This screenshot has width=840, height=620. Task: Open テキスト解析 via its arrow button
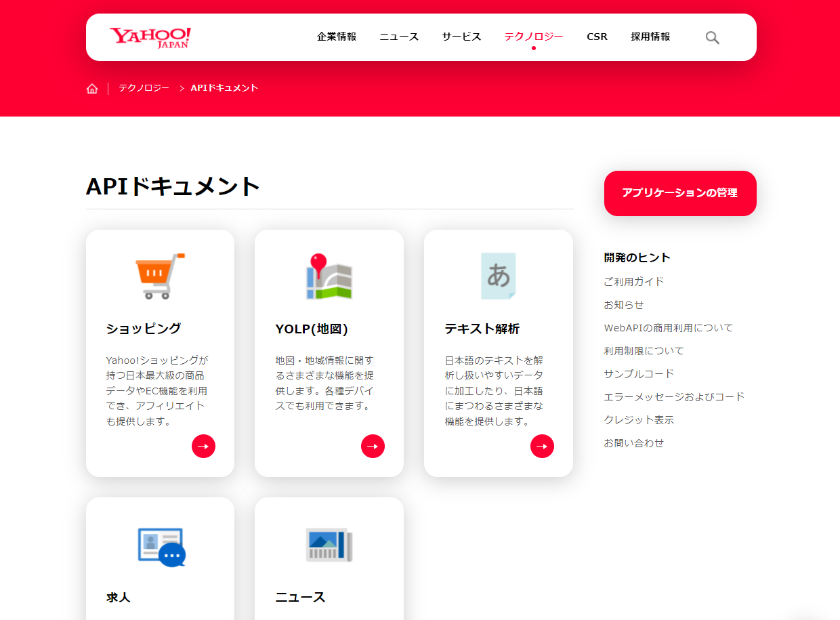(x=542, y=446)
